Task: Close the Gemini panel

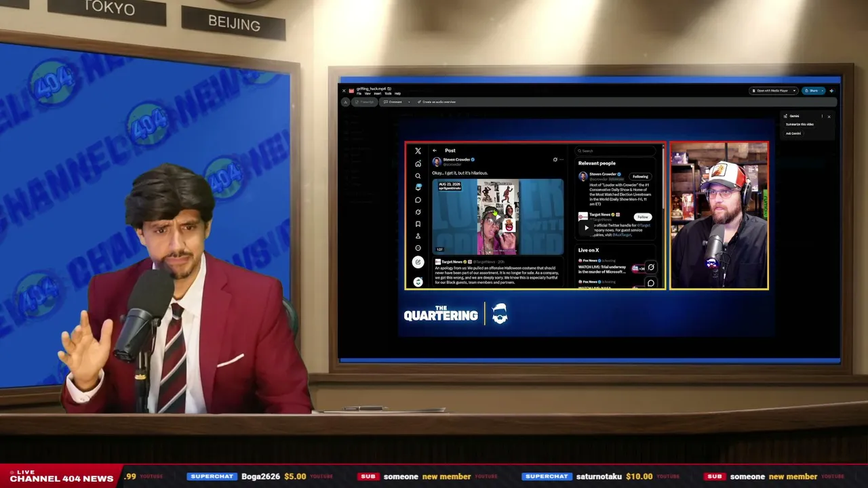Action: click(829, 117)
